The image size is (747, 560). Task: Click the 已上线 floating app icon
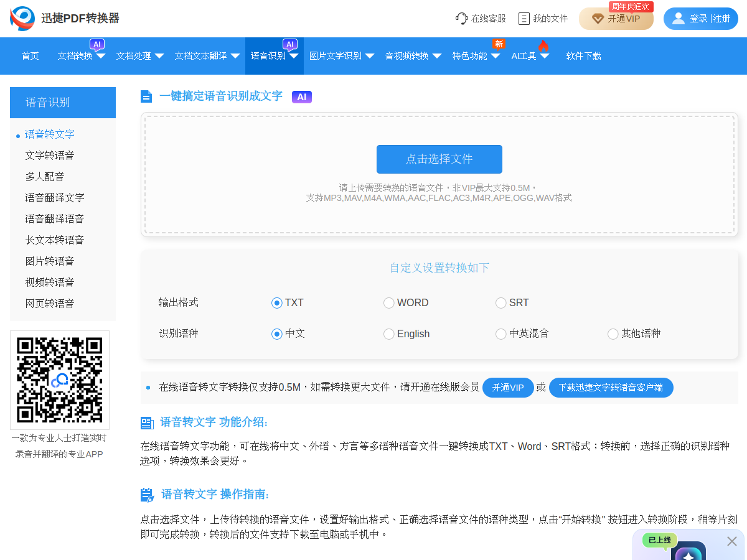[690, 551]
